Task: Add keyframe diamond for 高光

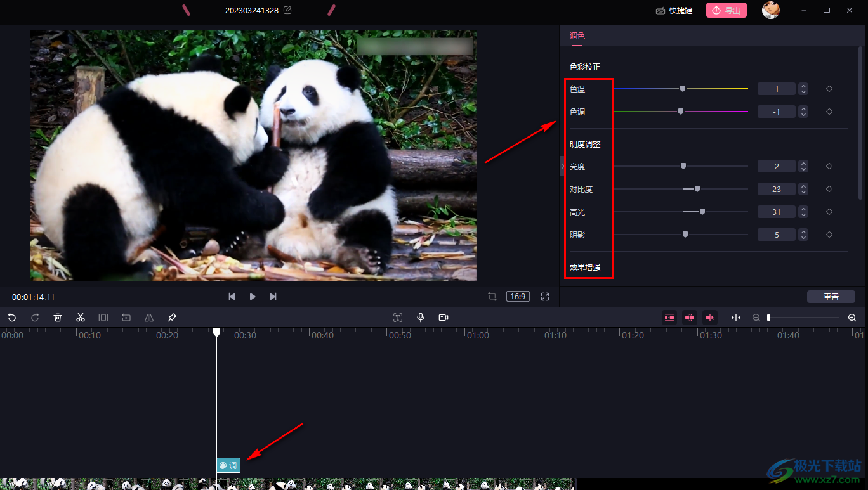Action: click(829, 212)
